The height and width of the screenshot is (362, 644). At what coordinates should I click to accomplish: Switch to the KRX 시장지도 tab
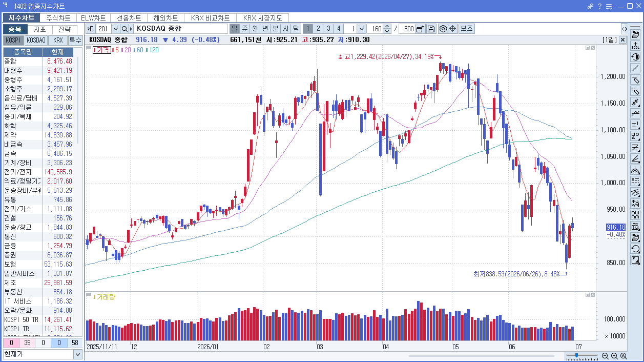263,18
